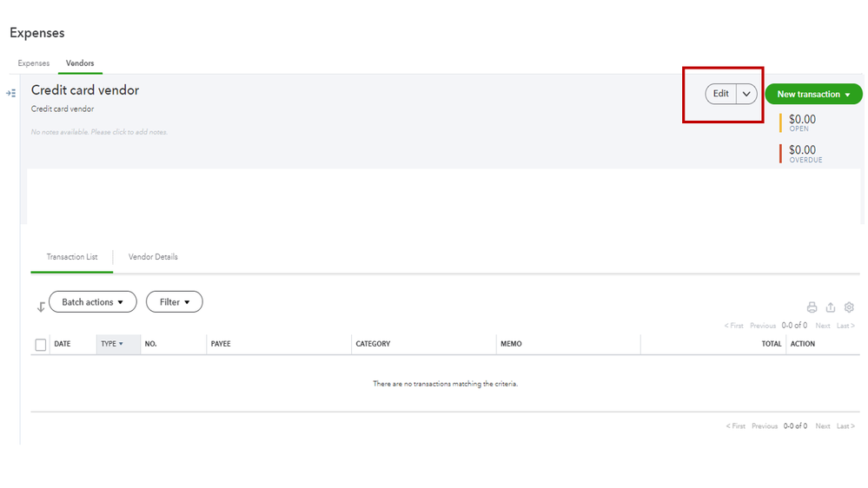The image size is (868, 488).
Task: Select the Vendors tab
Action: [x=80, y=63]
